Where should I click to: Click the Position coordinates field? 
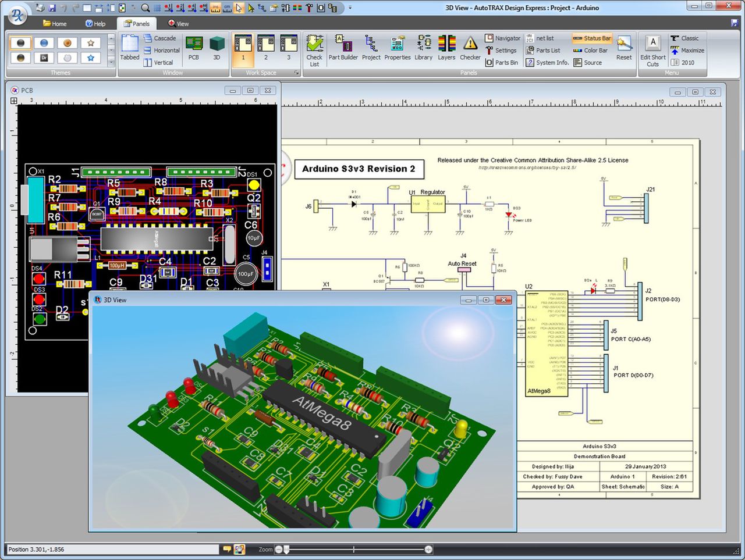pos(112,549)
